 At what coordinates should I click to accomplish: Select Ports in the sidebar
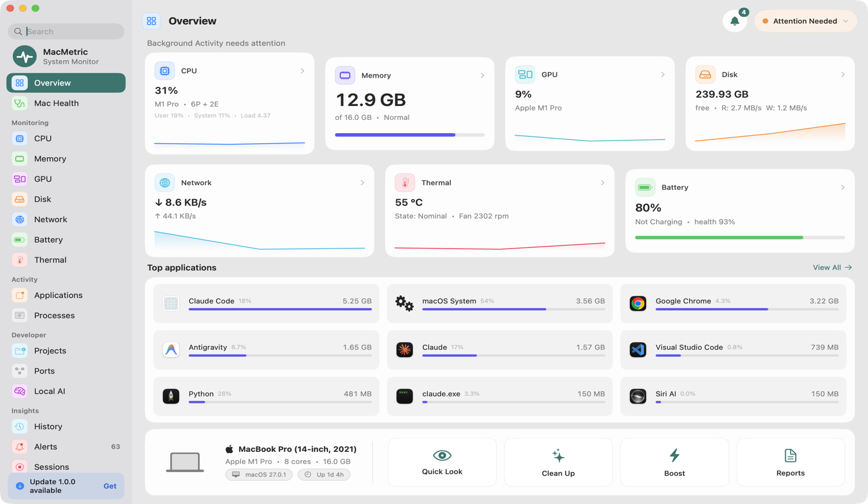tap(66, 371)
